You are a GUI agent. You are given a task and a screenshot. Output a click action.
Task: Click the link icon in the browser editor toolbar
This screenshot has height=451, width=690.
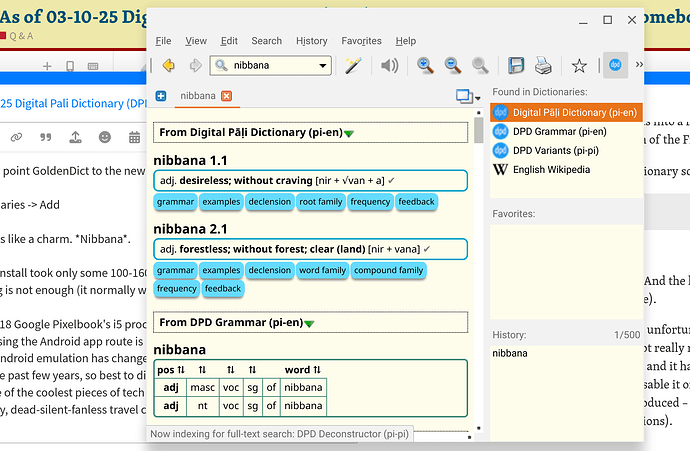[x=16, y=137]
